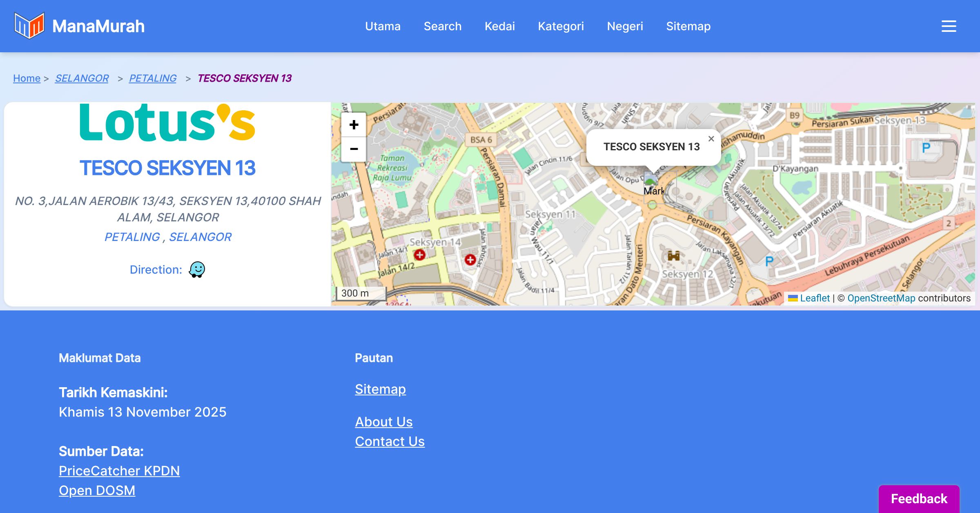980x513 pixels.
Task: Zoom out on the map
Action: tap(354, 149)
